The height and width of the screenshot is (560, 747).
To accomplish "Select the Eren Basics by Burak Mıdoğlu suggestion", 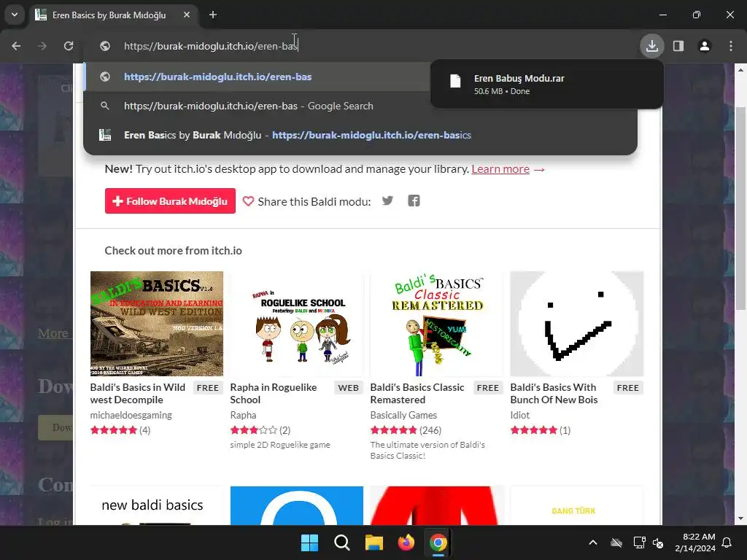I will point(360,135).
